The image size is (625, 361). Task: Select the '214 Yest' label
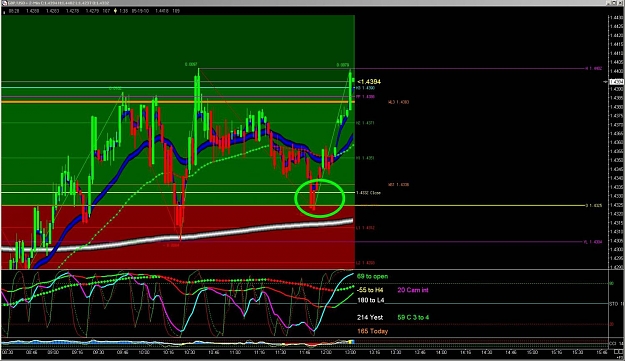coord(370,318)
